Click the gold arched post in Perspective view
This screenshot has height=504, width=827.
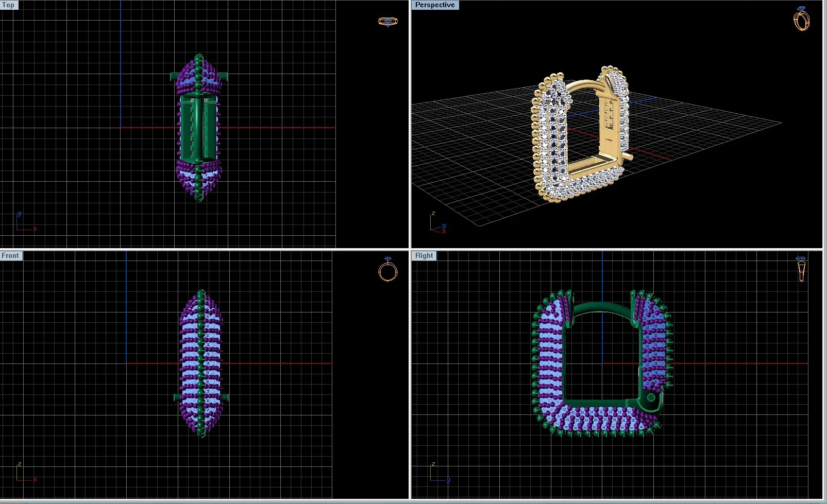(583, 83)
